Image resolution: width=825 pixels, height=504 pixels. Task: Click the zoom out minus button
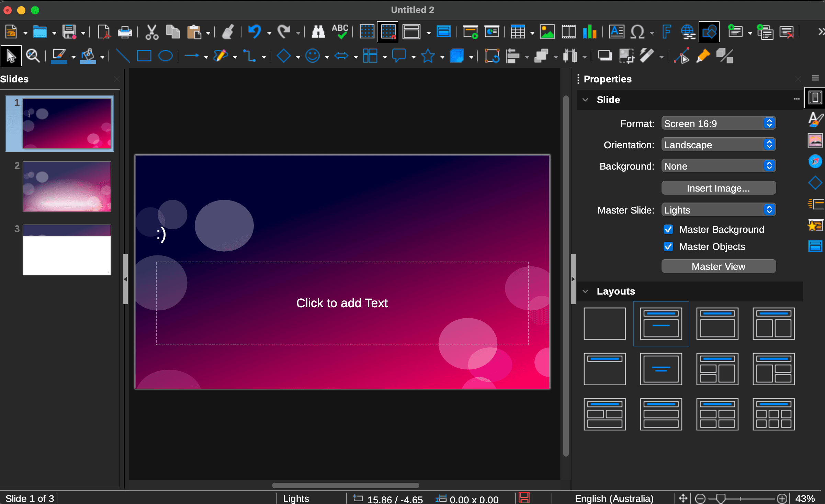tap(700, 499)
